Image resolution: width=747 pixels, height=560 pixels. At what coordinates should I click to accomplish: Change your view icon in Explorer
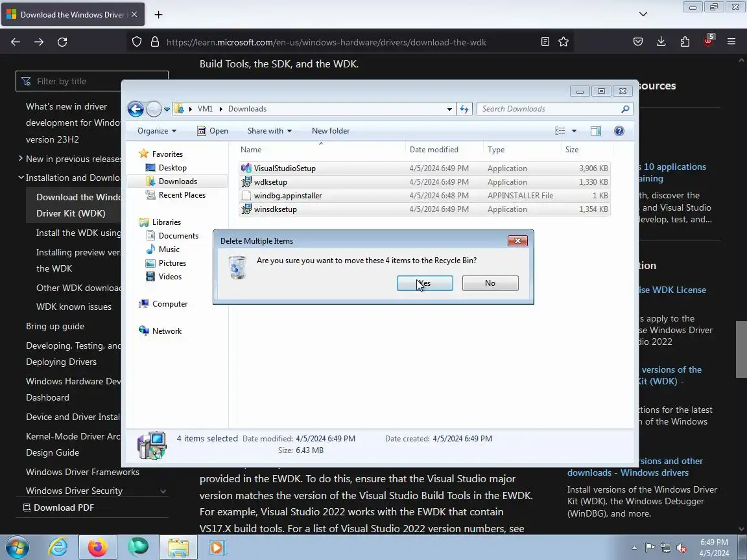(560, 131)
